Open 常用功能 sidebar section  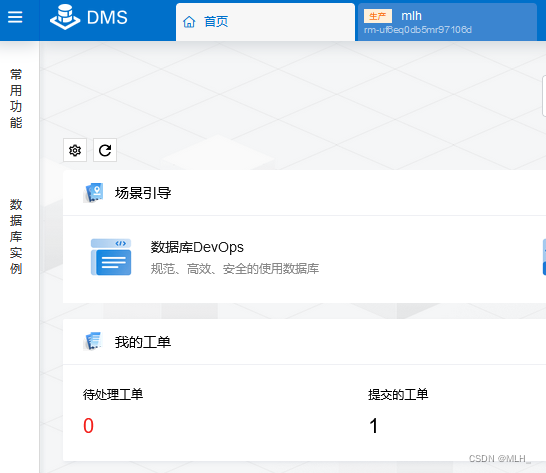(x=16, y=99)
